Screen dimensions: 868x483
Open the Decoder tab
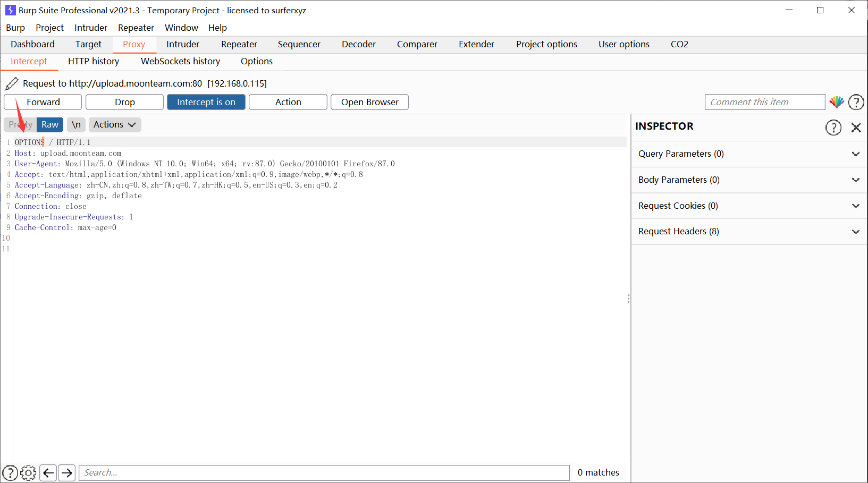click(x=359, y=44)
